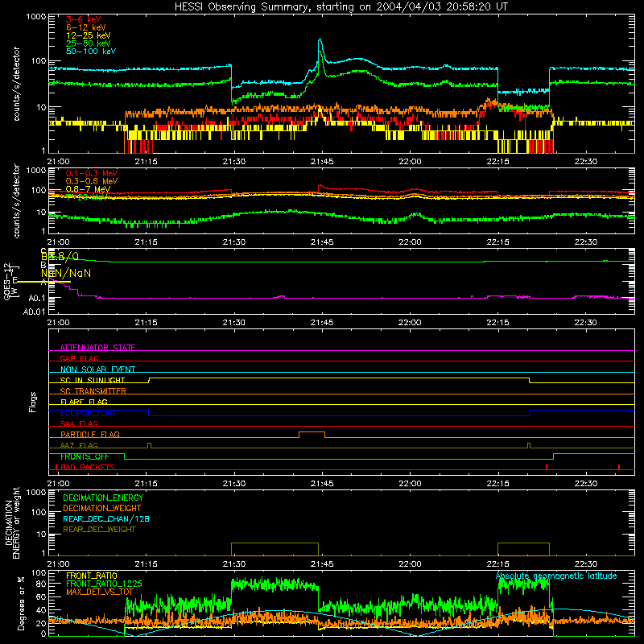Click the BAD_PACKETS red tick near 22:35
Viewport: 644px width, 644px height.
pos(619,467)
